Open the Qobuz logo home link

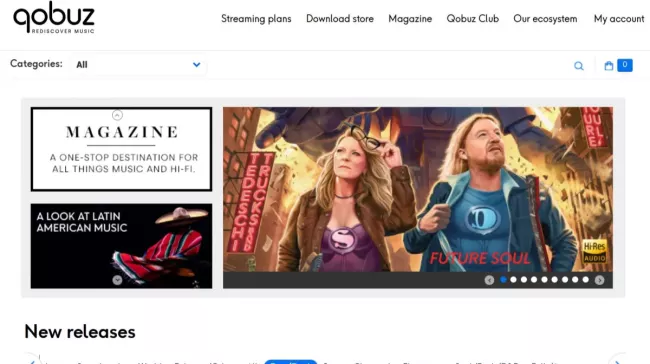(x=54, y=17)
